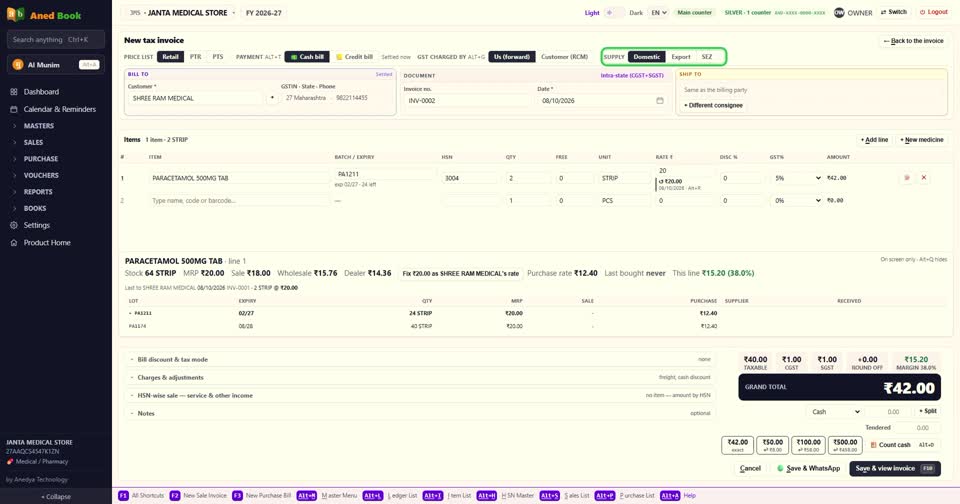Open the Cash payment method dropdown

tap(835, 412)
